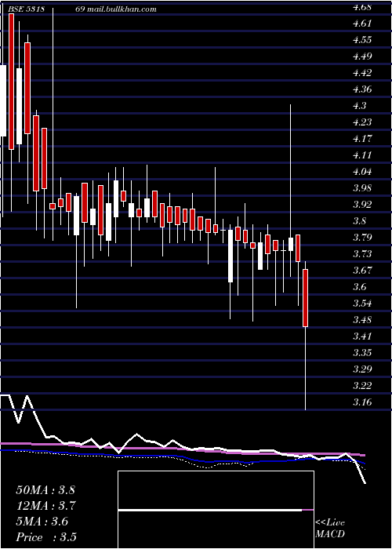The width and height of the screenshot is (392, 549).
Task: Click the 3.54 axis value
Action: point(363,304)
